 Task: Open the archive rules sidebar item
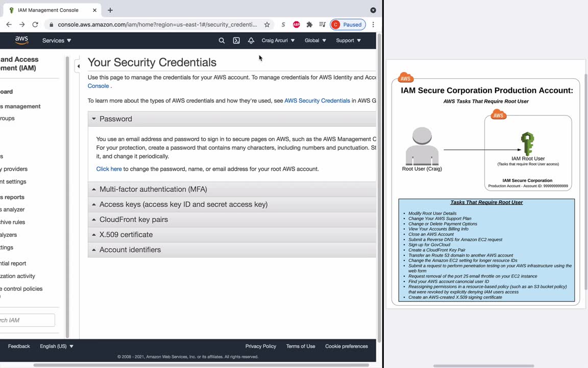click(x=12, y=222)
